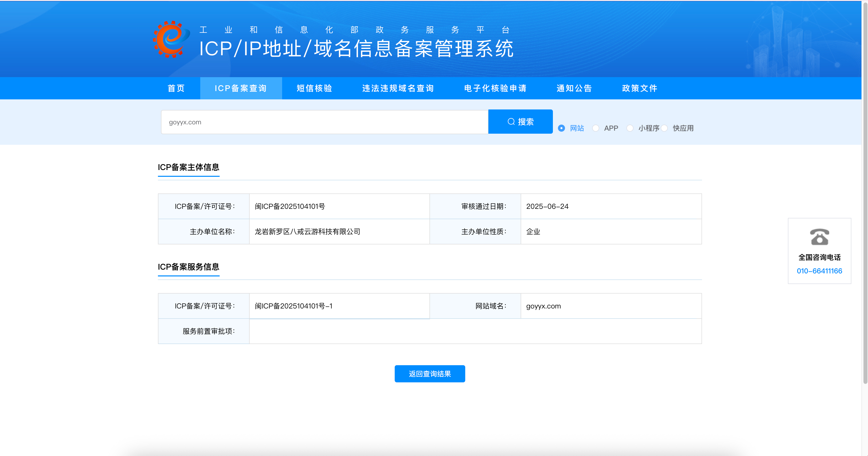Viewport: 868px width, 456px height.
Task: Select the APP radio option
Action: tap(596, 128)
